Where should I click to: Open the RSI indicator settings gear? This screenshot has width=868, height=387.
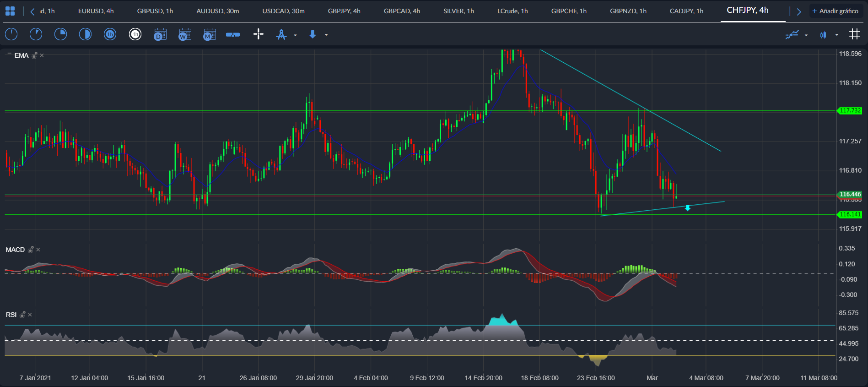click(x=22, y=315)
